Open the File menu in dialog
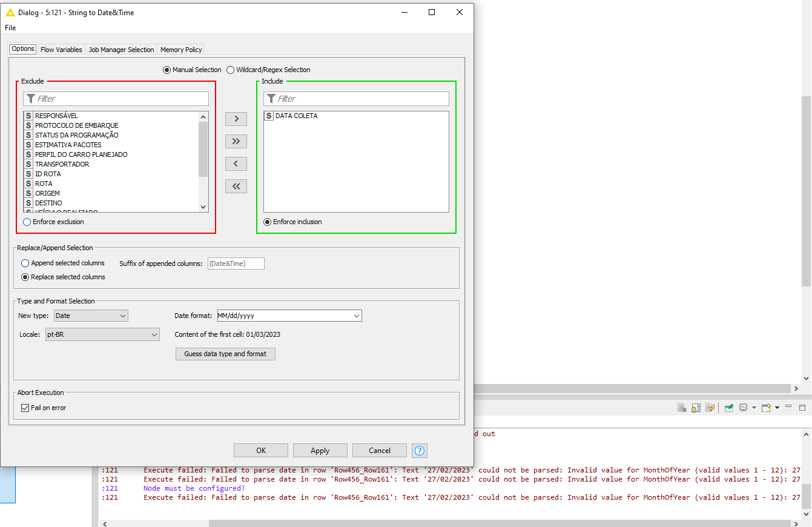 coord(10,27)
